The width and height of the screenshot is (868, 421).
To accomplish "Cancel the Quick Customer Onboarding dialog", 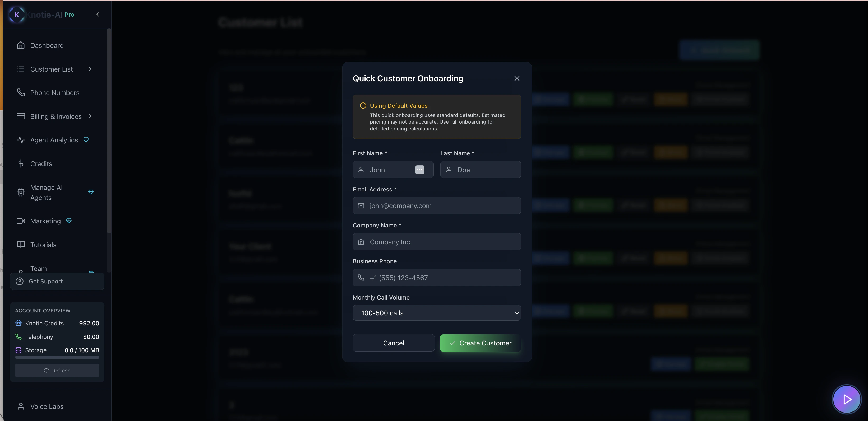I will (x=393, y=343).
